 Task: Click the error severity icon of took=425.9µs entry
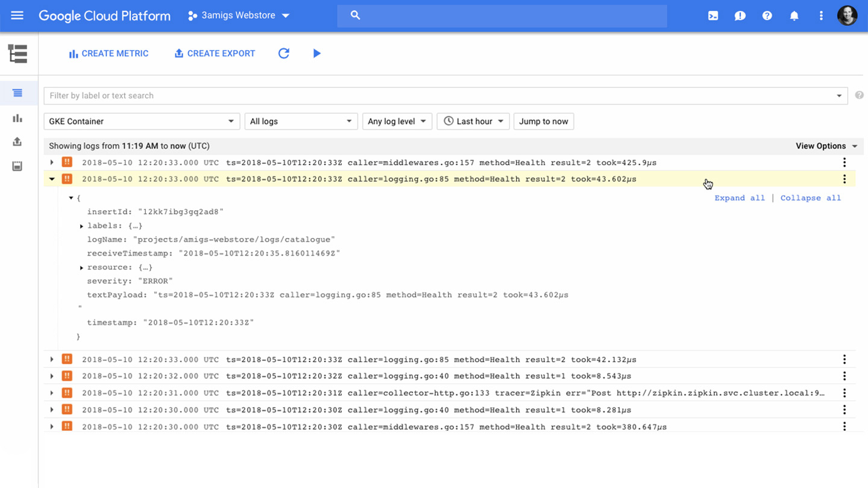point(67,162)
